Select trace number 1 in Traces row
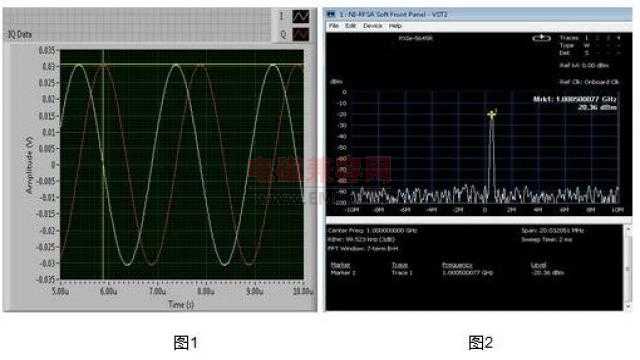Screen dimensions: 640x360 [587, 38]
